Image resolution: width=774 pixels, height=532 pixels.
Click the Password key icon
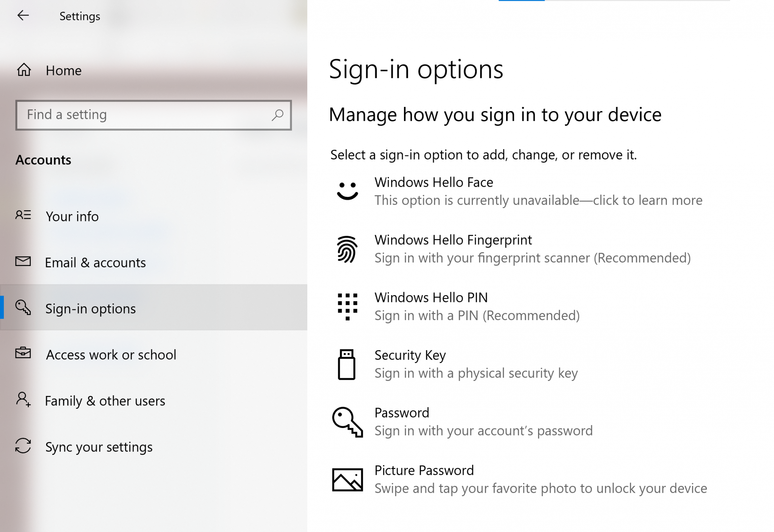point(347,422)
